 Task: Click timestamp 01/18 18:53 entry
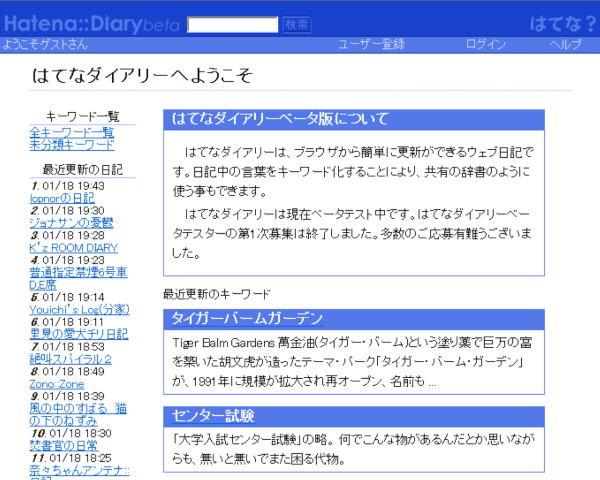(73, 347)
